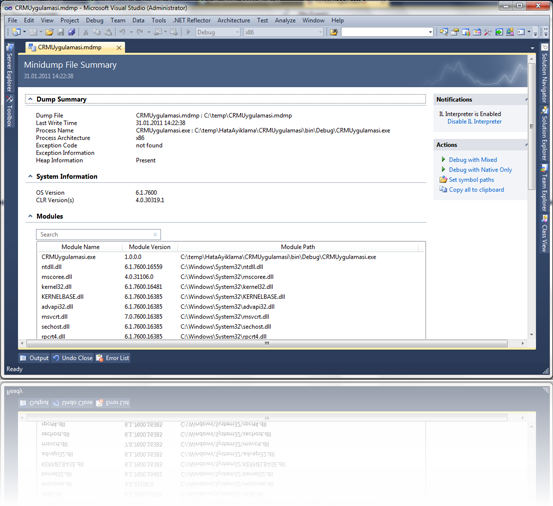Open the Output window tab
The width and height of the screenshot is (553, 506).
[x=35, y=358]
